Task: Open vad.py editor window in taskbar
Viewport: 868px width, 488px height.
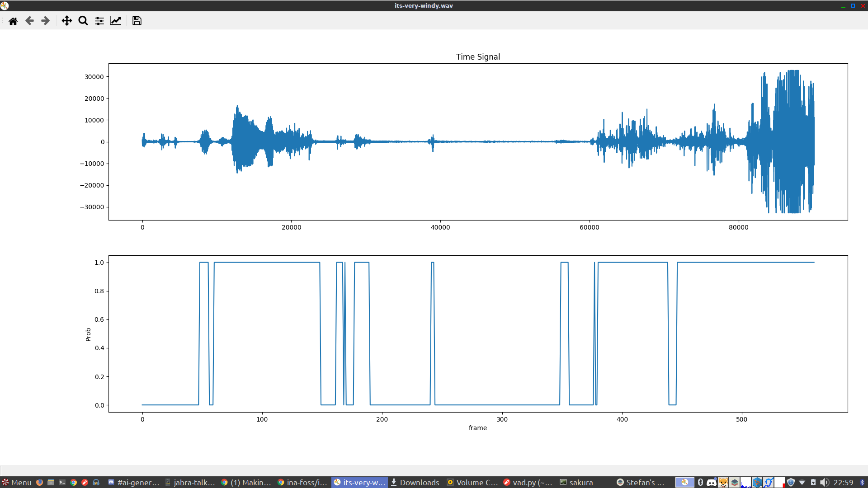Action: (x=528, y=483)
